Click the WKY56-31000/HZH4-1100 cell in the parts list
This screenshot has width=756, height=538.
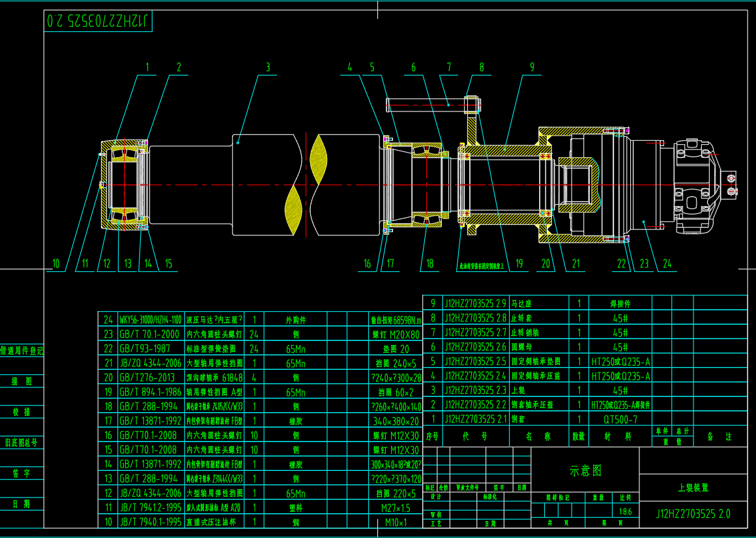(150, 320)
